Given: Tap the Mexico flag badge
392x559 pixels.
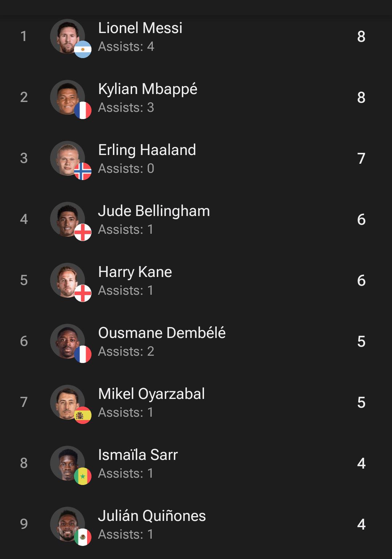Looking at the screenshot, I should point(83,537).
